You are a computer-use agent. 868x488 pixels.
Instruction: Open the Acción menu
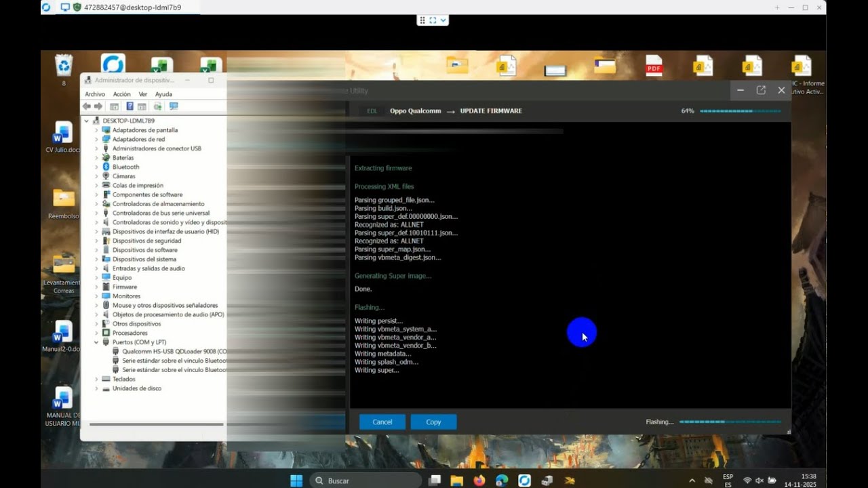click(x=121, y=94)
